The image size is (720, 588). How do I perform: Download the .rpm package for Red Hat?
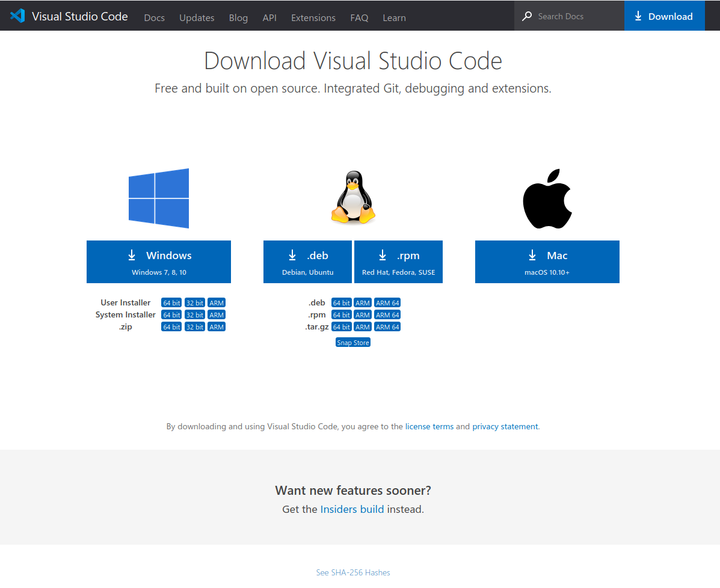click(x=399, y=262)
